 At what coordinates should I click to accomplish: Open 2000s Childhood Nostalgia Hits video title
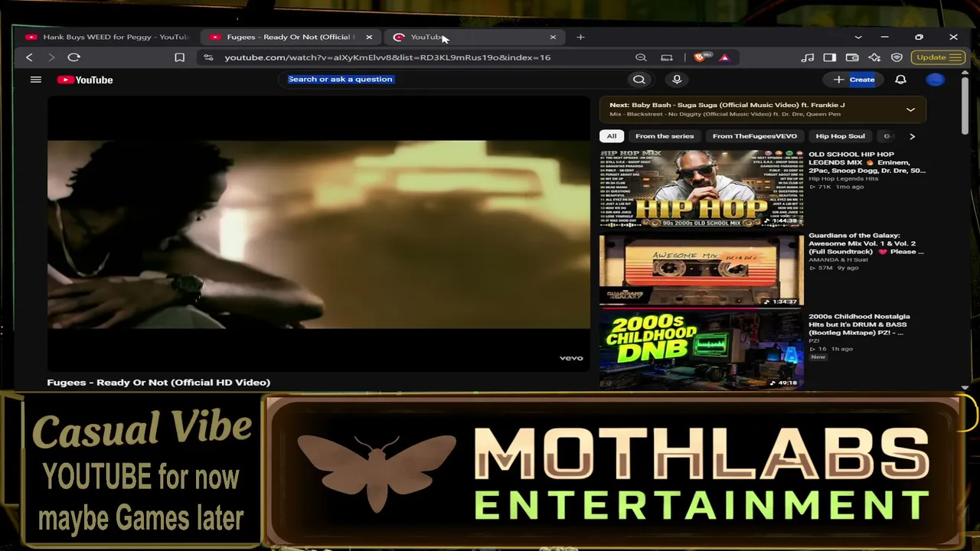(x=859, y=324)
